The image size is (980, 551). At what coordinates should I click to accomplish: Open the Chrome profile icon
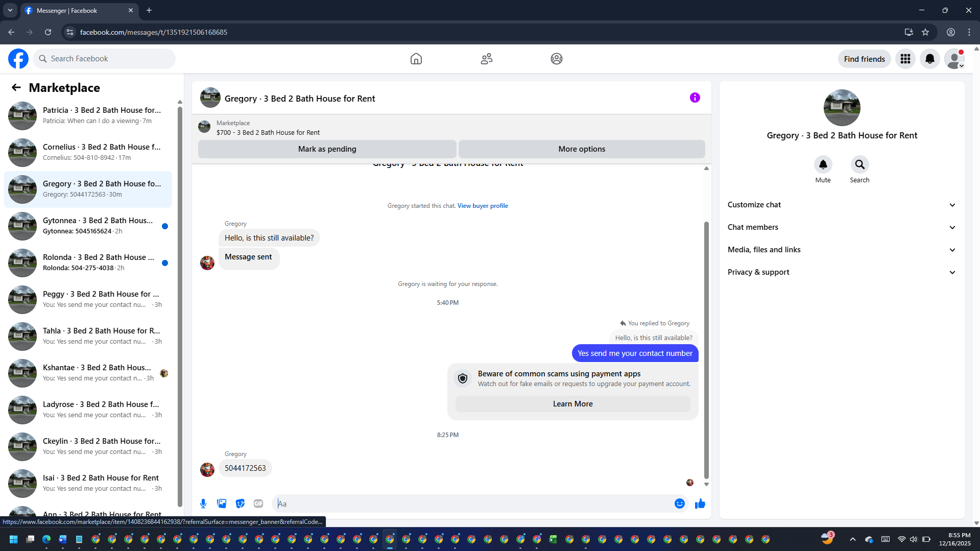point(951,32)
